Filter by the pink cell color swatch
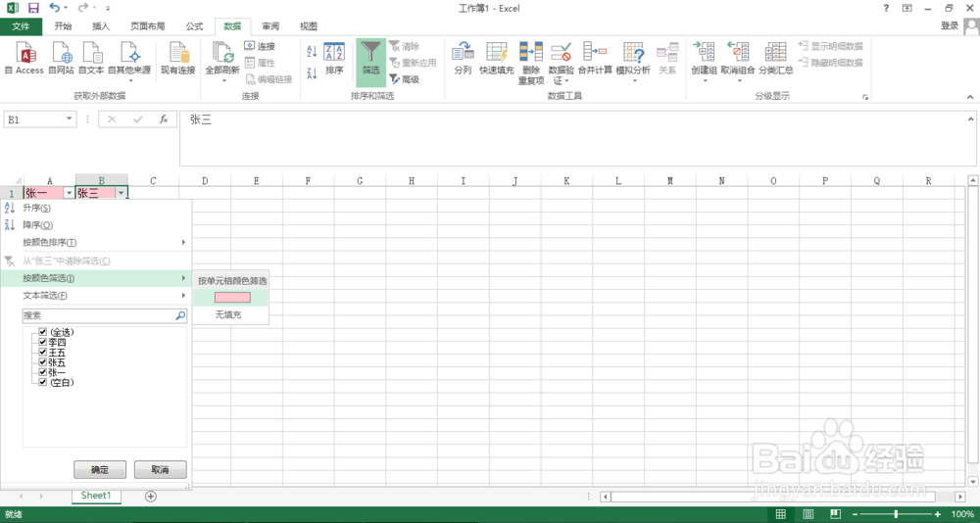 232,298
